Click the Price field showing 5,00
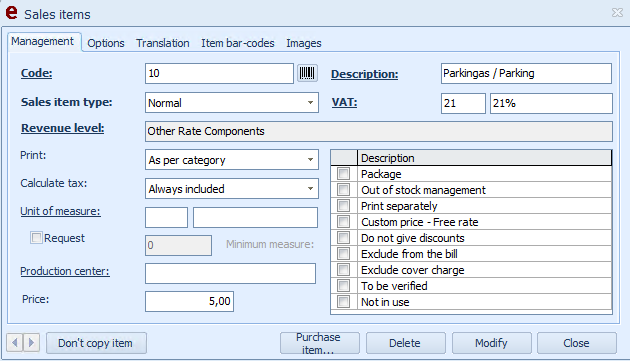 pyautogui.click(x=189, y=302)
